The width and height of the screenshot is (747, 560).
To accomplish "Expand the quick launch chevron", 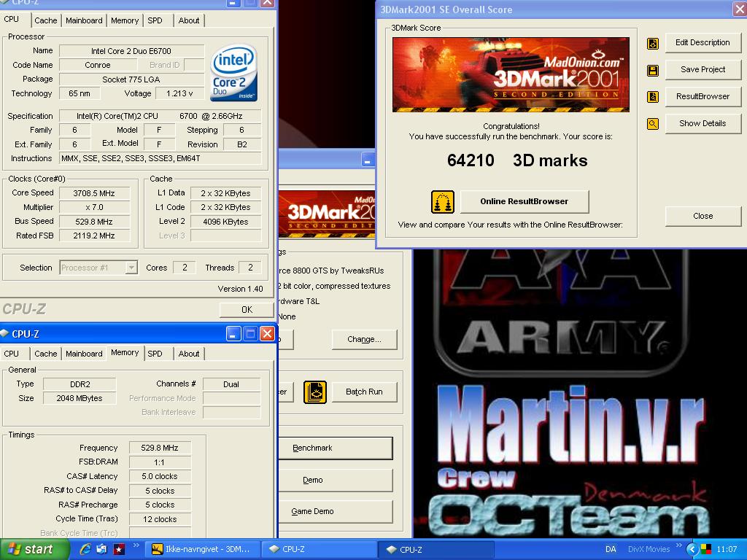I will [136, 545].
